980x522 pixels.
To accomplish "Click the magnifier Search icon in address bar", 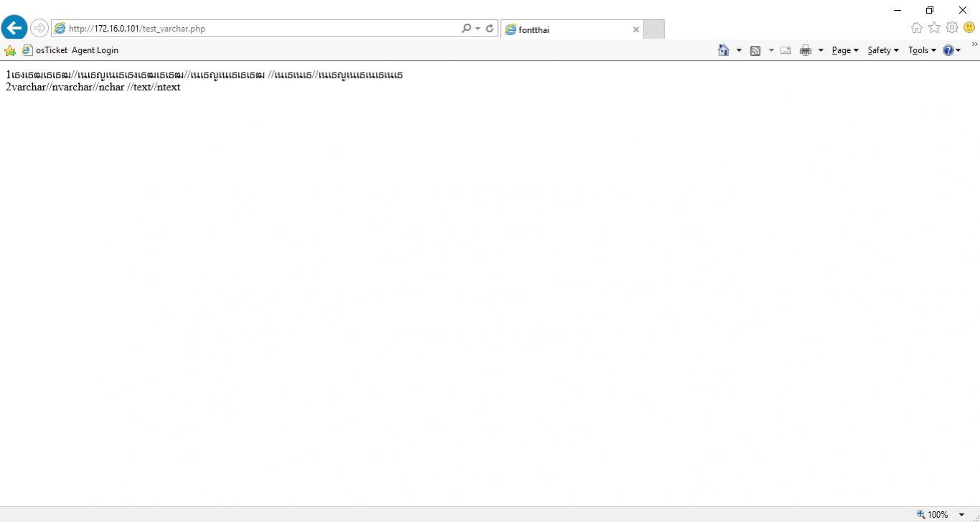I will tap(466, 29).
